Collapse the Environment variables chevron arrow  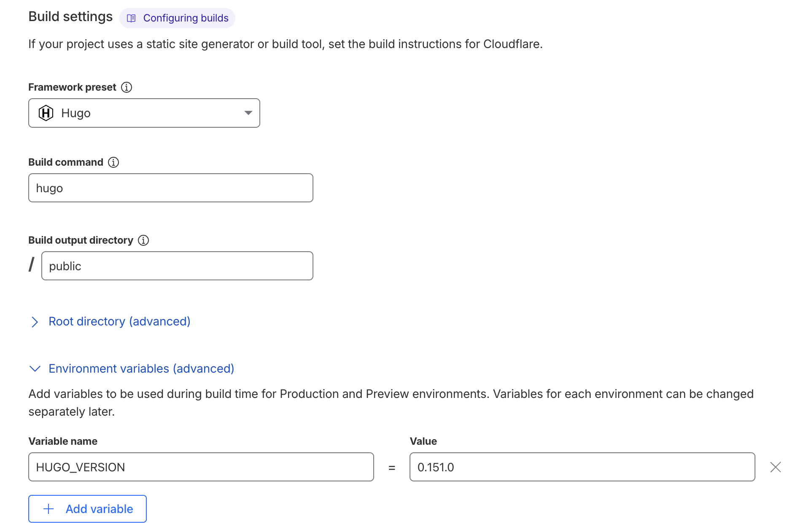point(35,369)
